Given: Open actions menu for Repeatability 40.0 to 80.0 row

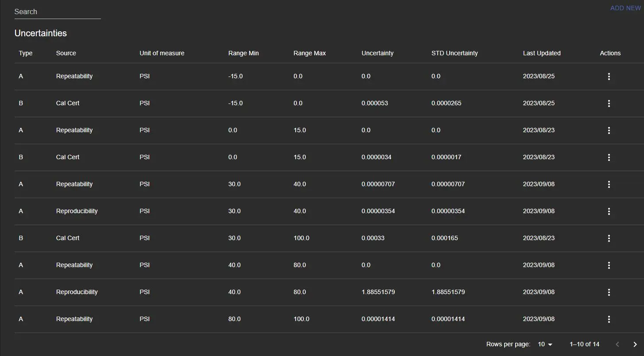Looking at the screenshot, I should pos(609,265).
